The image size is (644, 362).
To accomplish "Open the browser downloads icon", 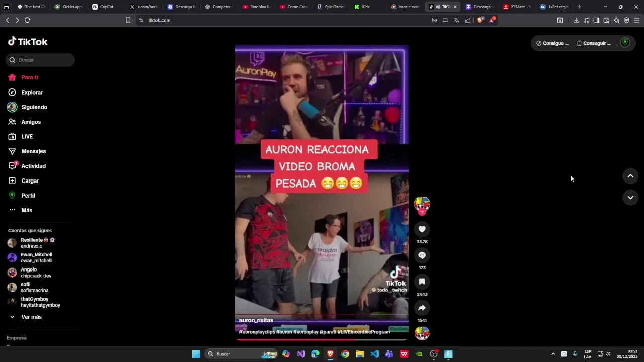I will pyautogui.click(x=576, y=20).
